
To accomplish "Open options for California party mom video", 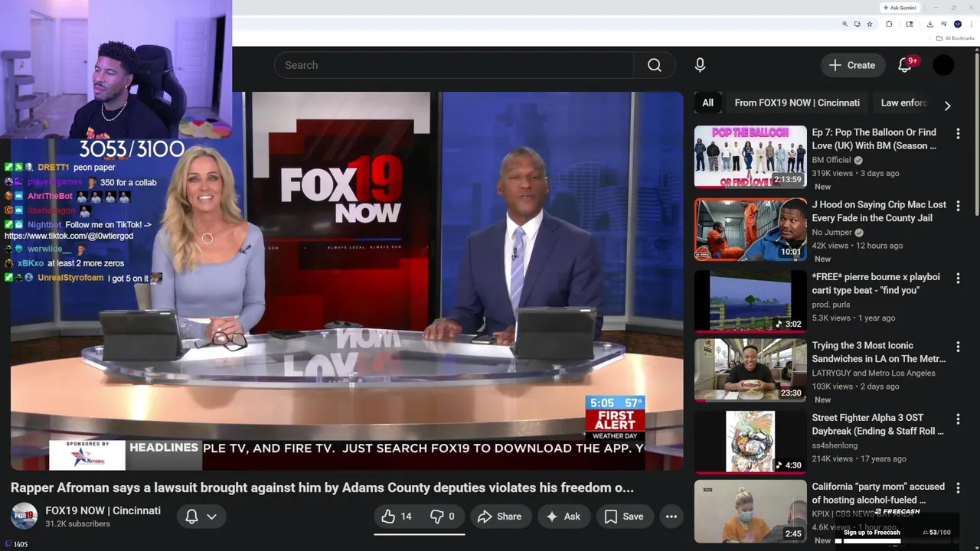I will (x=958, y=487).
